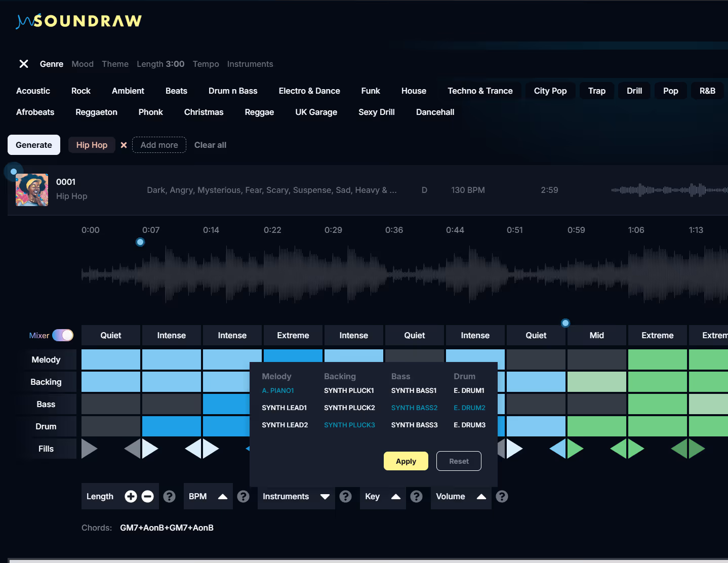Choose the Drum n Bass genre
728x563 pixels.
pos(233,91)
